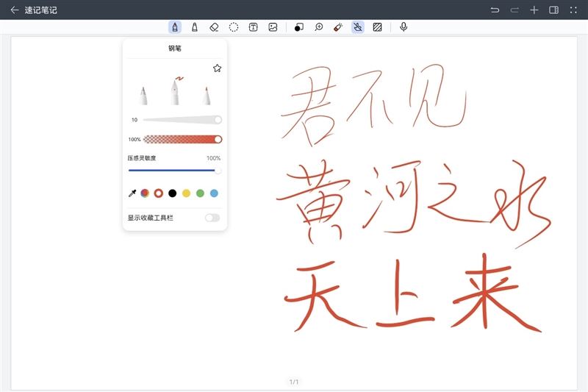Image resolution: width=588 pixels, height=392 pixels.
Task: Open the page sidebar panel
Action: [x=554, y=10]
